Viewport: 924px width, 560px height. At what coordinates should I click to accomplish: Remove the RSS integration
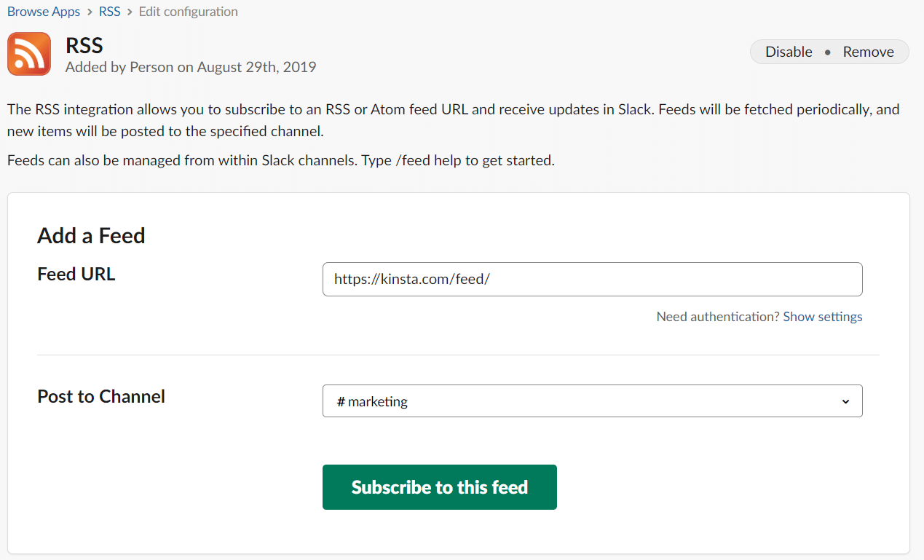point(868,52)
